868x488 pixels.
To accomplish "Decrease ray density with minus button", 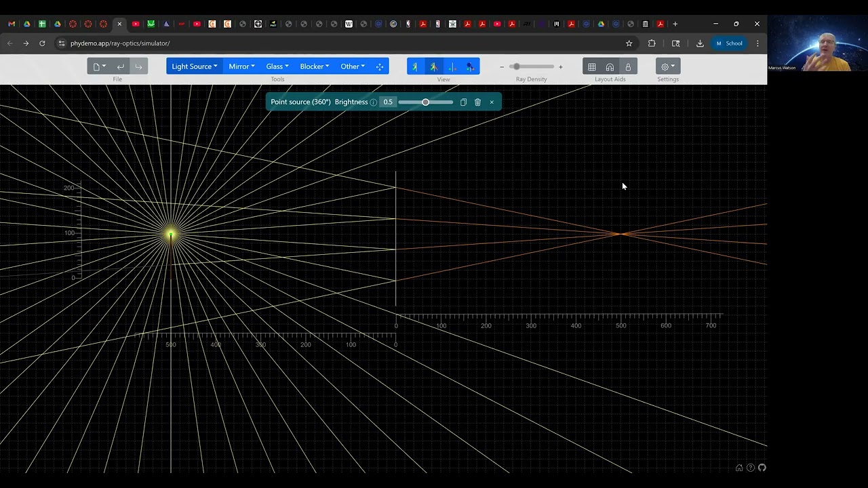I will tap(502, 67).
